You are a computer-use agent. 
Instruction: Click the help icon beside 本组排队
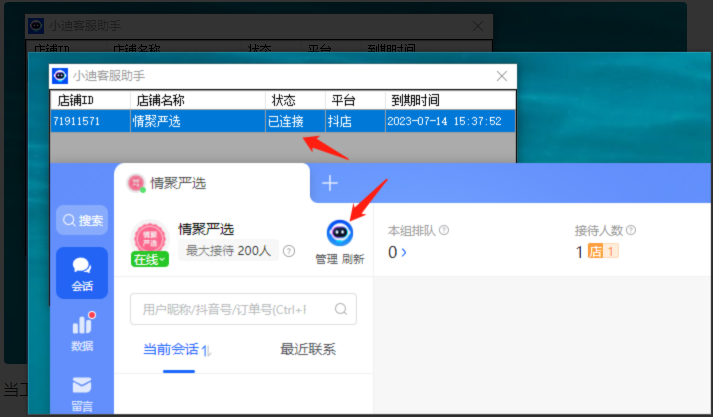444,230
